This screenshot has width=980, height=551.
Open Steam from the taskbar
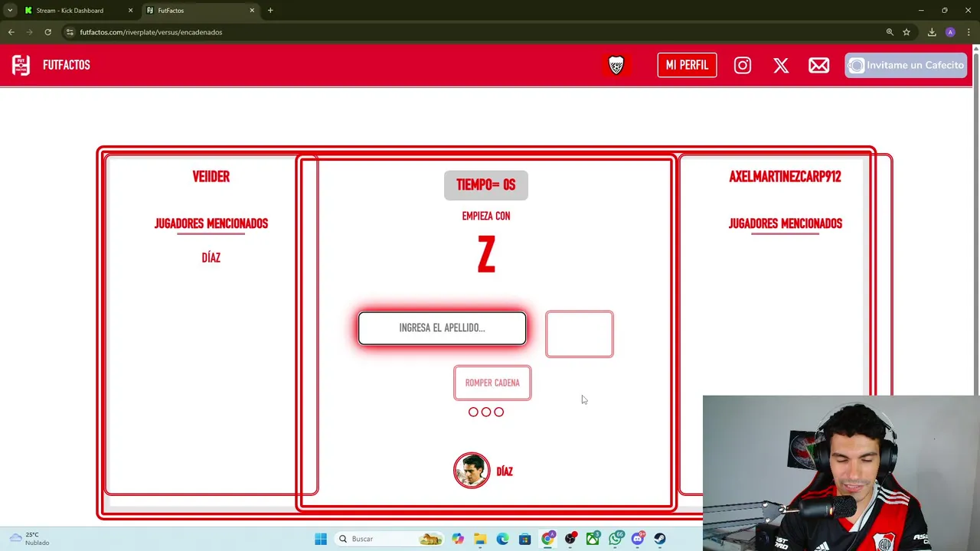click(660, 539)
